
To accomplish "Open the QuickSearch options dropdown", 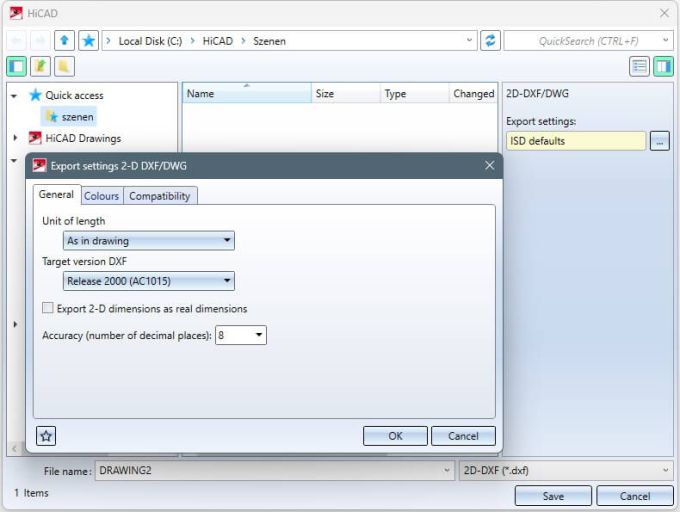I will (666, 40).
